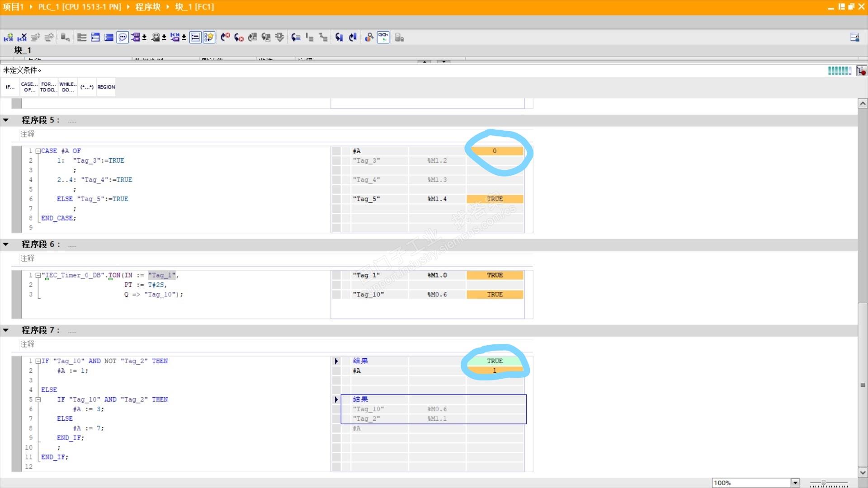Viewport: 868px width, 488px height.
Task: Collapse the 程序段 7 network
Action: pos(6,330)
